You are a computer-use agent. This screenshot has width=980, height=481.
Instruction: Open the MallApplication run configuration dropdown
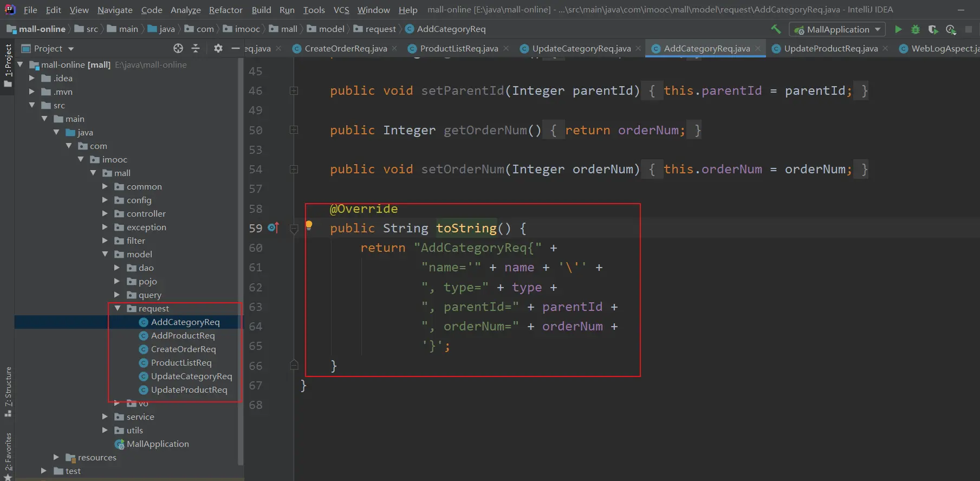click(x=837, y=29)
